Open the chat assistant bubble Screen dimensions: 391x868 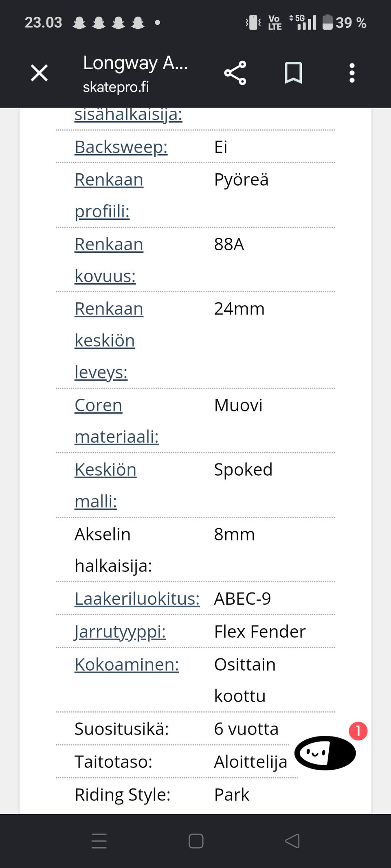pyautogui.click(x=325, y=753)
